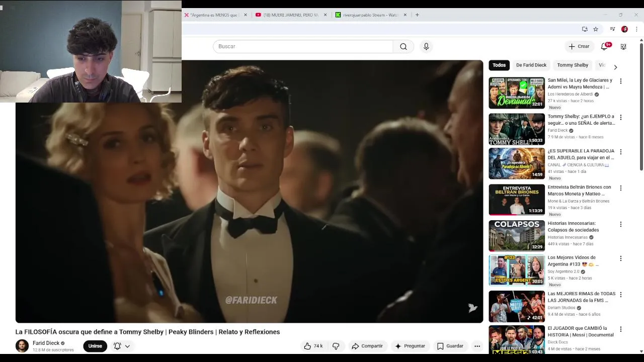The image size is (644, 362).
Task: Click the main video player frame
Action: pos(249,191)
